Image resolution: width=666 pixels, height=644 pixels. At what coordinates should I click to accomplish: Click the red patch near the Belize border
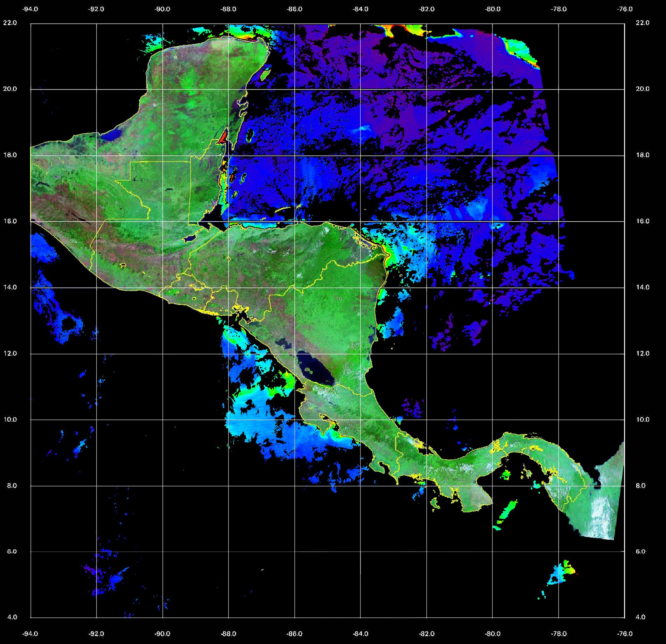(x=223, y=137)
